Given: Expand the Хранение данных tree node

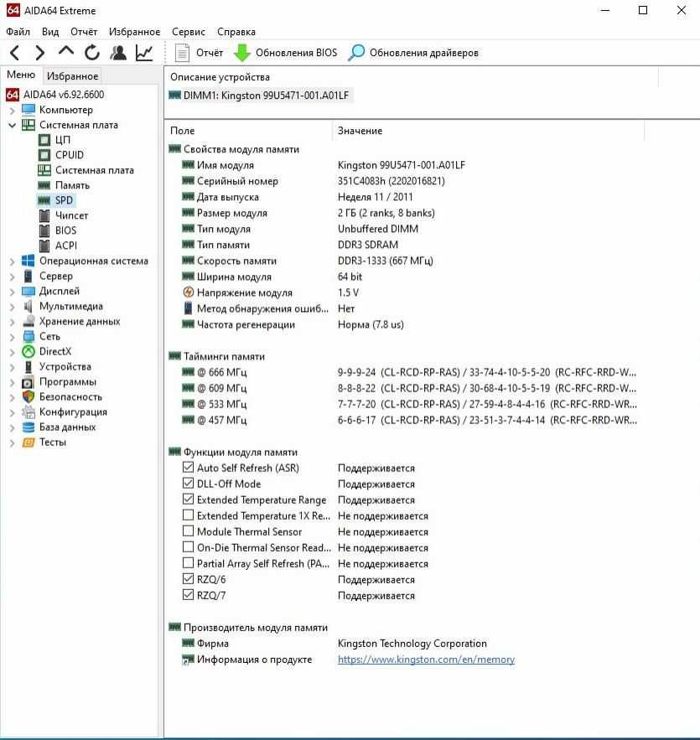Looking at the screenshot, I should (x=13, y=322).
